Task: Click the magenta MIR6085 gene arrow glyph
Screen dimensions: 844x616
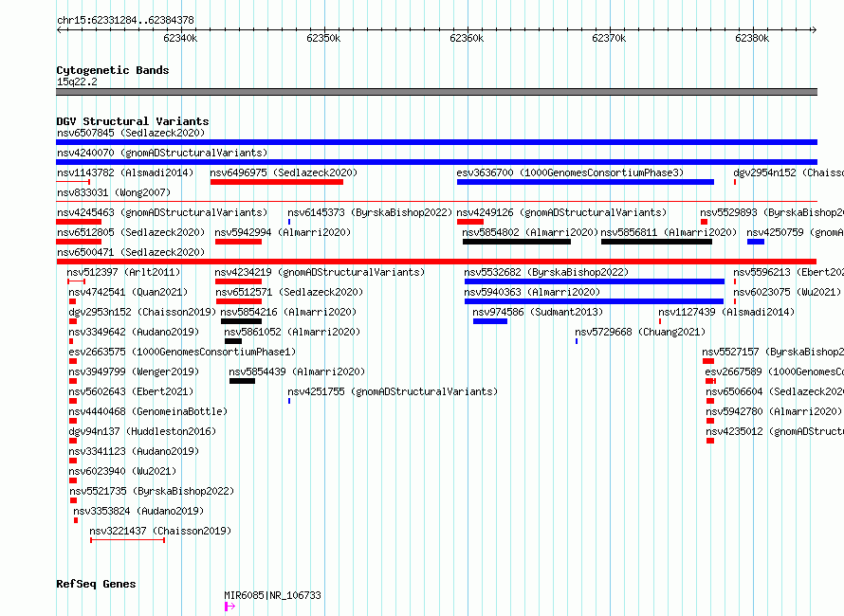Action: click(x=229, y=607)
